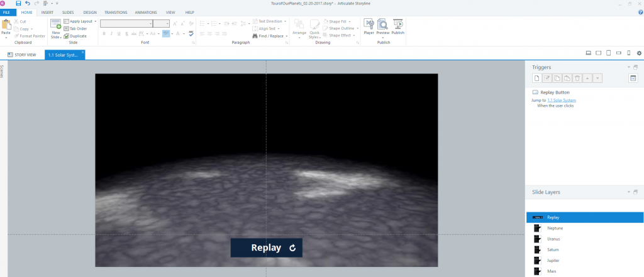Create a new trigger in the Triggers panel
This screenshot has height=277, width=644.
536,78
